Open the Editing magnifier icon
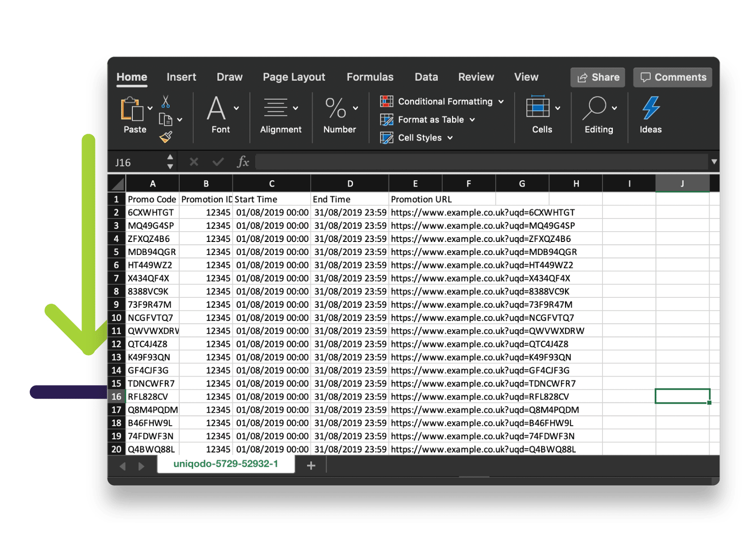 pos(594,108)
